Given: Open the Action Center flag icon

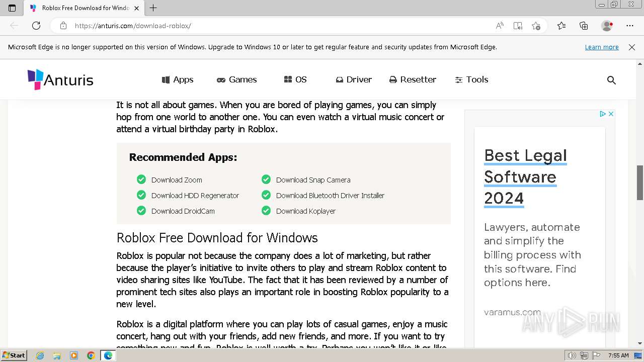Looking at the screenshot, I should [596, 355].
